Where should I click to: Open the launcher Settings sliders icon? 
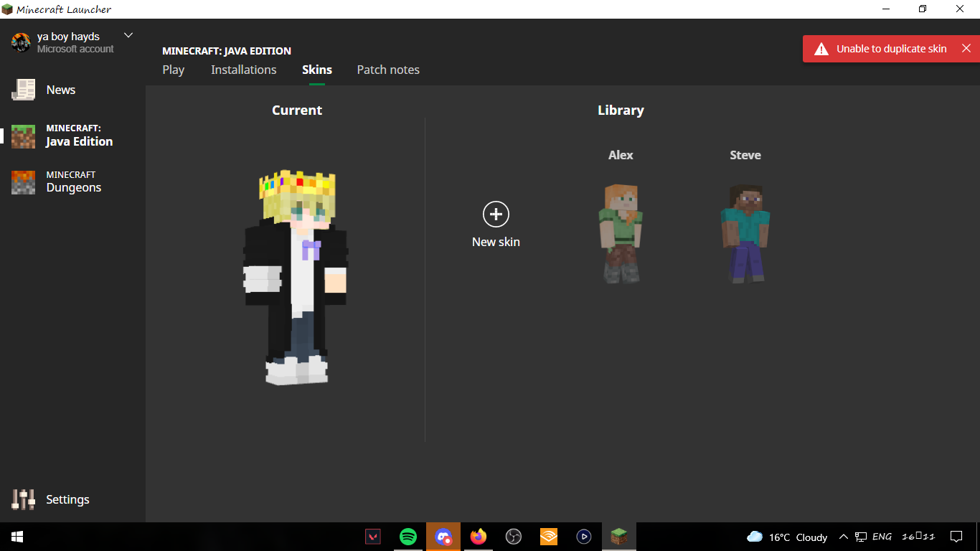[x=23, y=499]
